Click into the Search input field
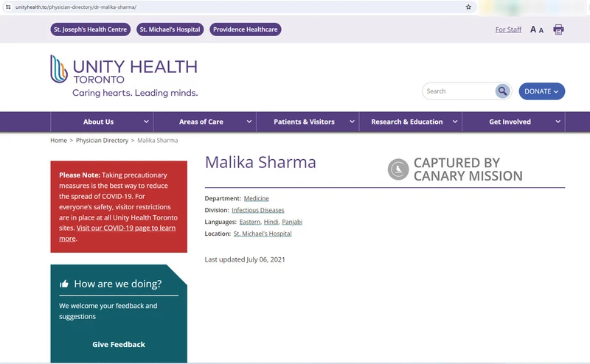The image size is (590, 364). [459, 91]
